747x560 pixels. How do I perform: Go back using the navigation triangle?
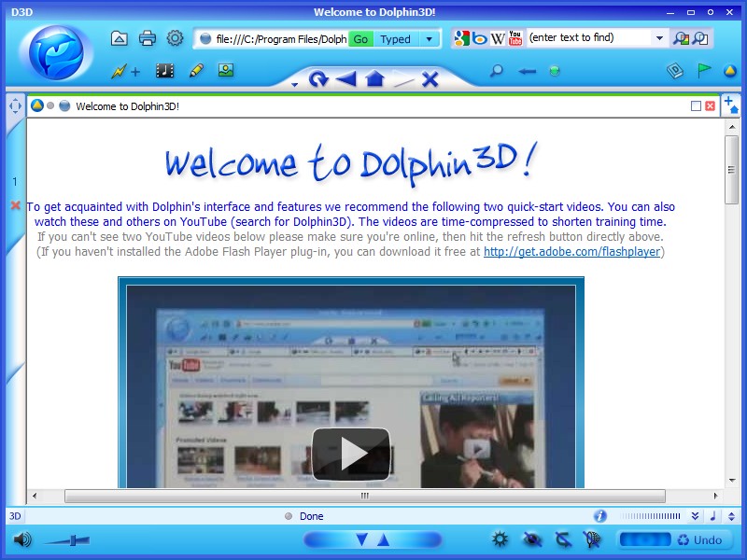click(346, 78)
